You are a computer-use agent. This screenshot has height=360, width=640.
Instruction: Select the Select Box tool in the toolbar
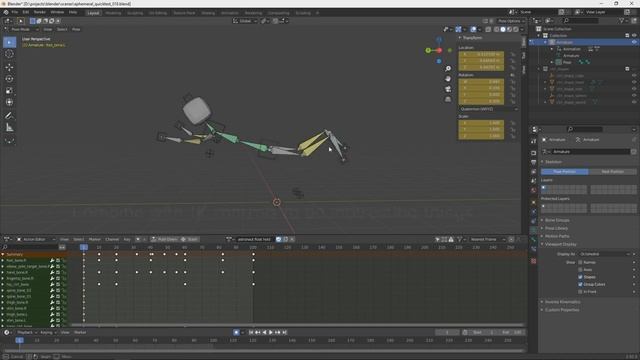(x=9, y=42)
